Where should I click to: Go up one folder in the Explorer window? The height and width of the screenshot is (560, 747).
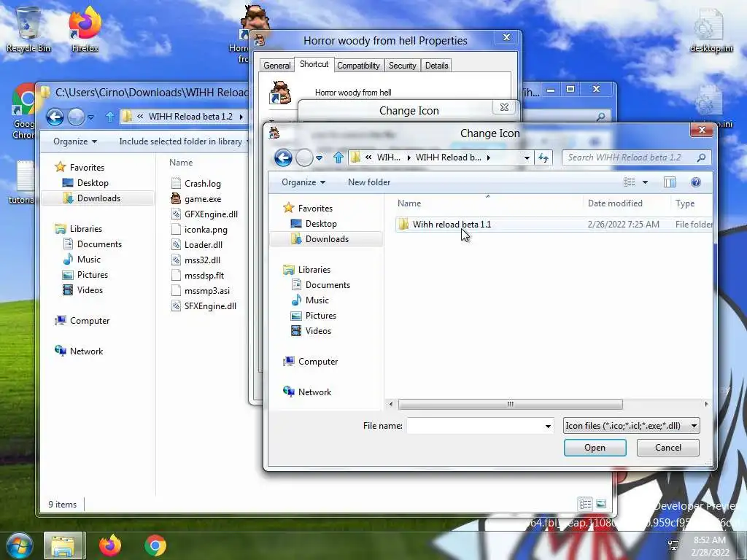(110, 117)
